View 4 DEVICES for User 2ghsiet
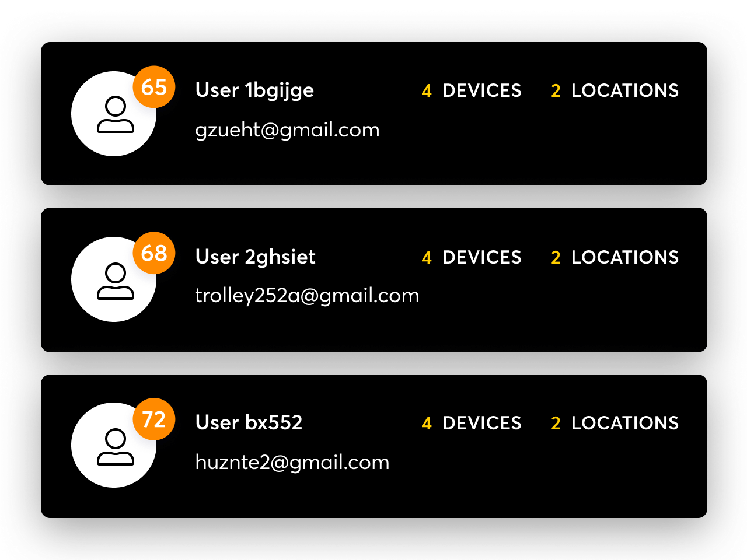This screenshot has height=560, width=747. point(472,257)
